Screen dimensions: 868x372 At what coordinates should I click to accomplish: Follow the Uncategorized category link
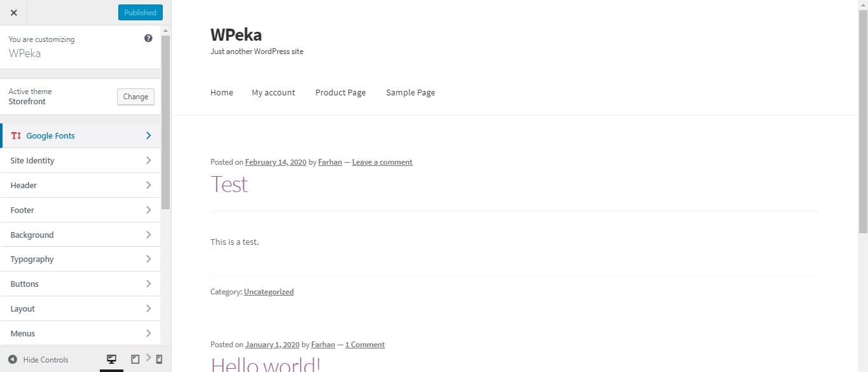pos(268,291)
